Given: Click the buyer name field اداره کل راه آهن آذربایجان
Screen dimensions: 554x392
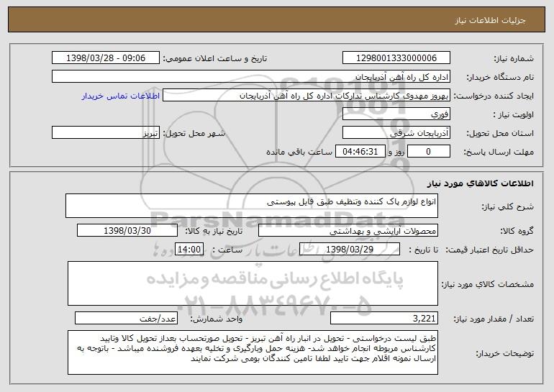Looking at the screenshot, I should point(251,77).
